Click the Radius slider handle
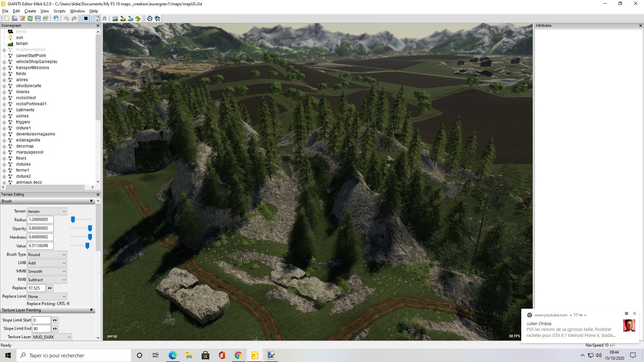 point(73,220)
